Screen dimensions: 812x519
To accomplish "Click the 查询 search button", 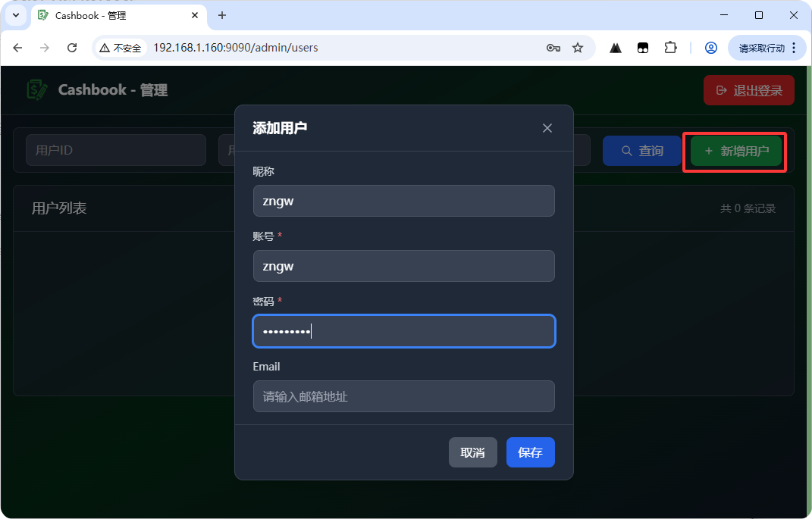I will tap(641, 151).
